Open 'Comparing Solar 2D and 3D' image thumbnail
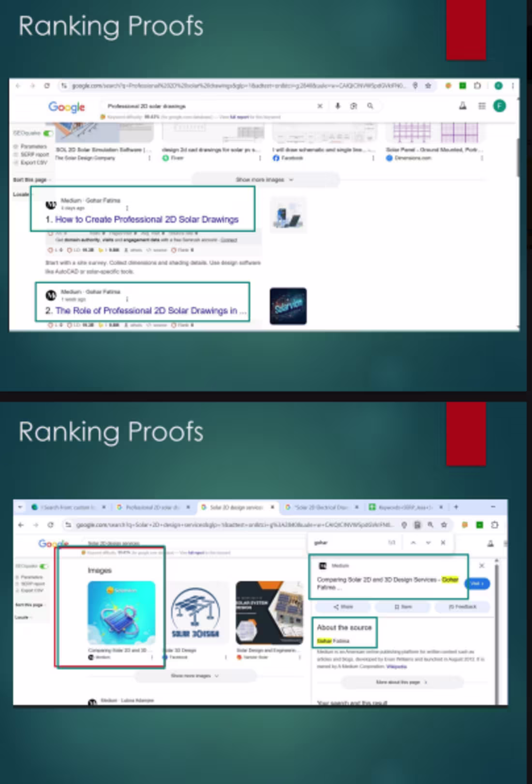Image resolution: width=532 pixels, height=784 pixels. tap(121, 613)
